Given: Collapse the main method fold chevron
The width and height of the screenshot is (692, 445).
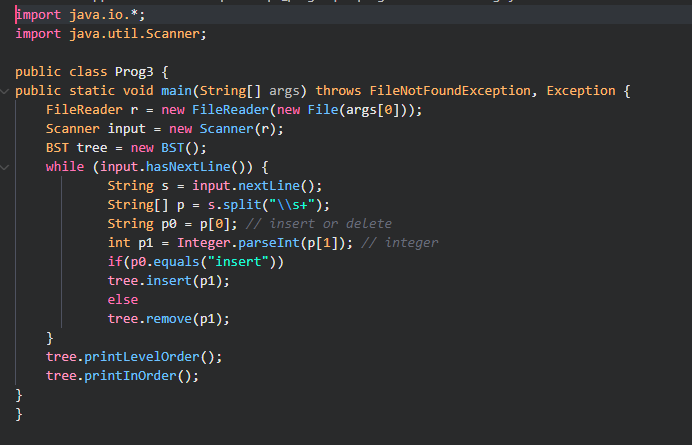Looking at the screenshot, I should pos(4,91).
